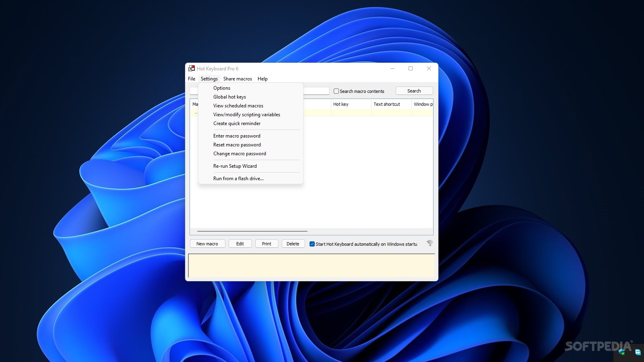Open the Share macros menu
644x362 pixels.
point(237,79)
